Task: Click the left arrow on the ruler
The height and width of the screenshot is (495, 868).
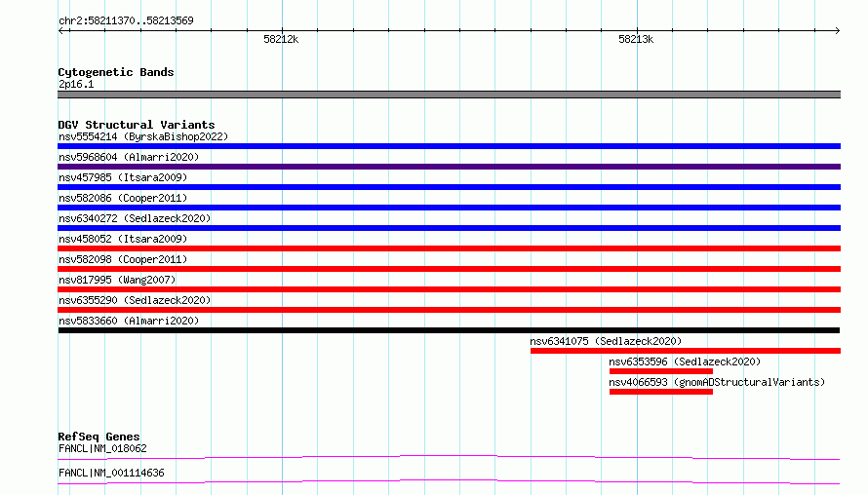Action: point(62,30)
